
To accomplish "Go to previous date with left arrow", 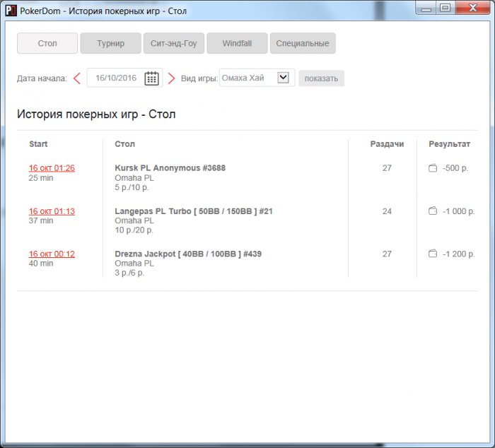I will pyautogui.click(x=77, y=78).
